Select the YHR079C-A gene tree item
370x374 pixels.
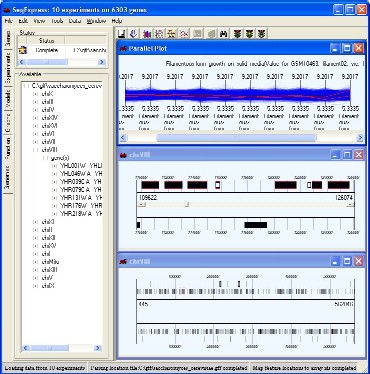(81, 190)
